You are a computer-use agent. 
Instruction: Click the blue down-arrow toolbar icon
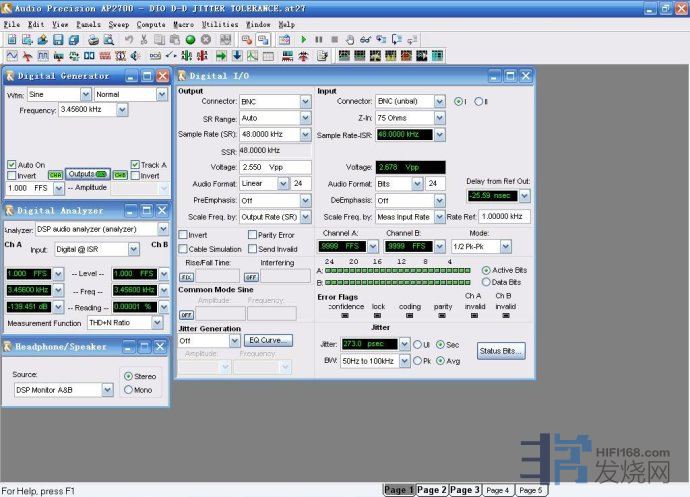pyautogui.click(x=238, y=56)
